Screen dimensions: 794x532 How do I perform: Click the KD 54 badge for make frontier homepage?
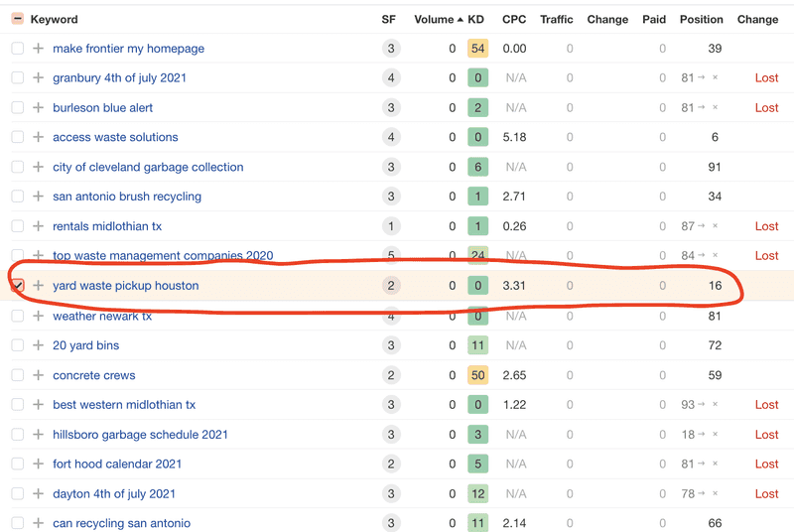[477, 49]
